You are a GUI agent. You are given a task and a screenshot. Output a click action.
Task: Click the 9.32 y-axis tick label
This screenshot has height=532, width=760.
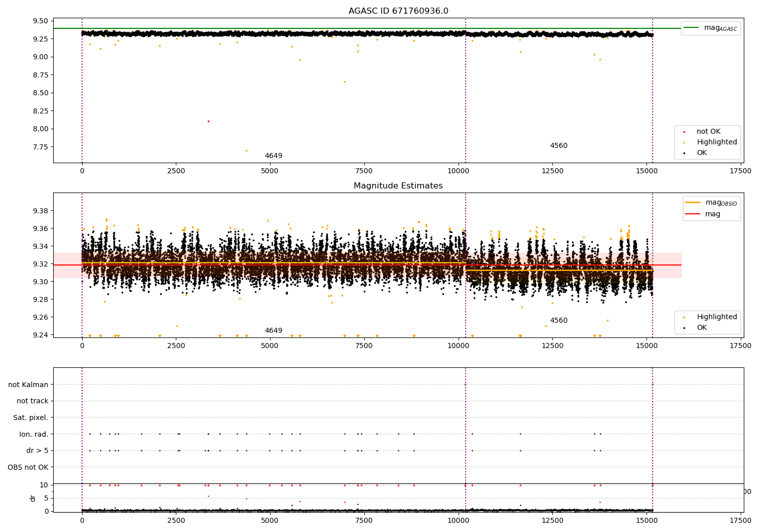coord(41,264)
